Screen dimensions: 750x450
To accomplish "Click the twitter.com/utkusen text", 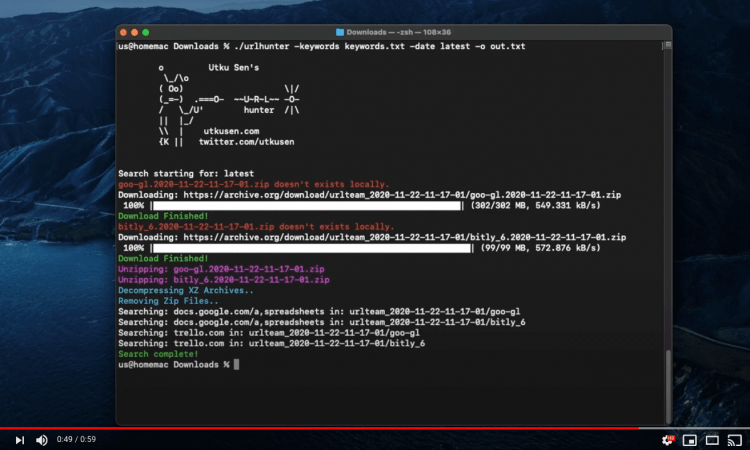I will (x=246, y=142).
